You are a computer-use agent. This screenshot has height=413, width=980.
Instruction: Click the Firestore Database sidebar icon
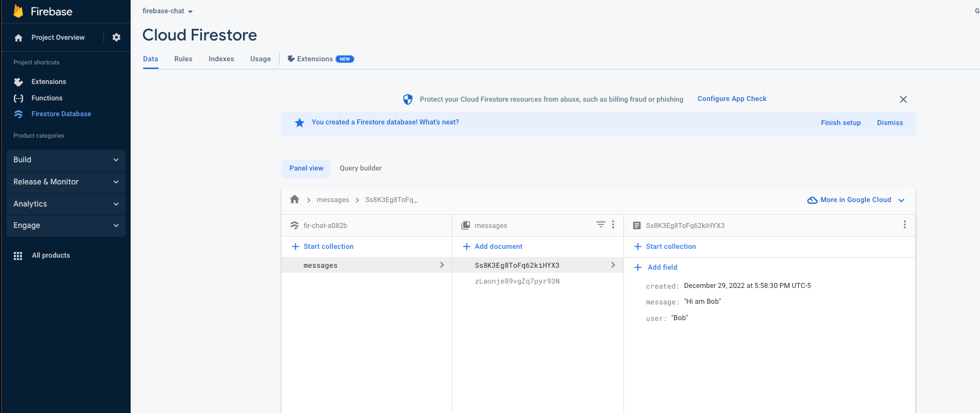pyautogui.click(x=18, y=114)
